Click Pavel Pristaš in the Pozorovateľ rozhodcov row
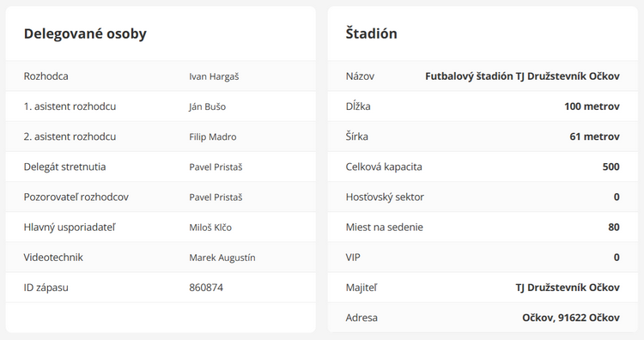The image size is (644, 340). click(x=216, y=197)
